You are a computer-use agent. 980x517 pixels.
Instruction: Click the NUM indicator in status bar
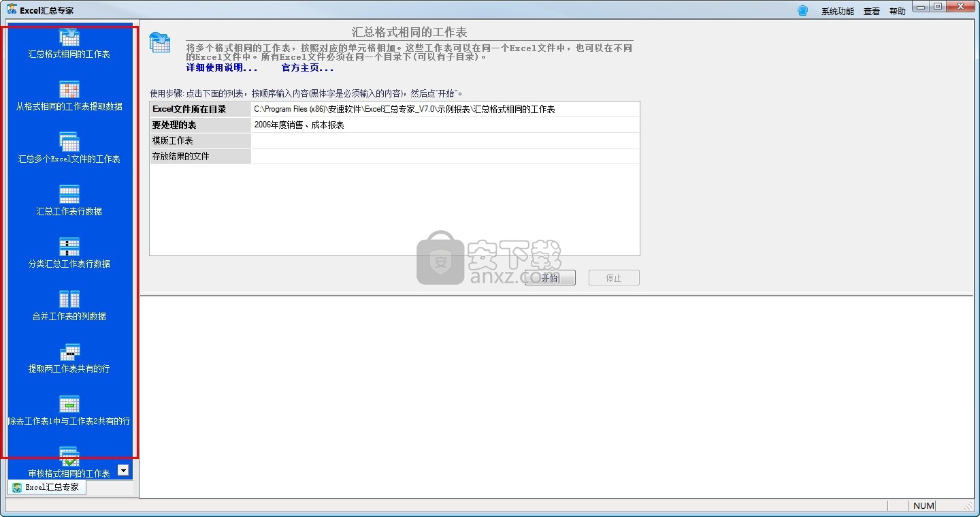point(924,505)
